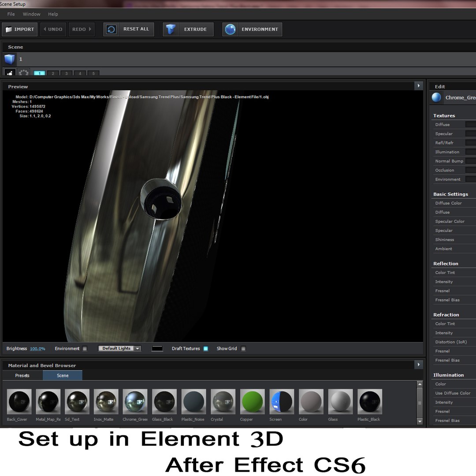
Task: Click the single-object mode icon below Scene
Action: 10,73
